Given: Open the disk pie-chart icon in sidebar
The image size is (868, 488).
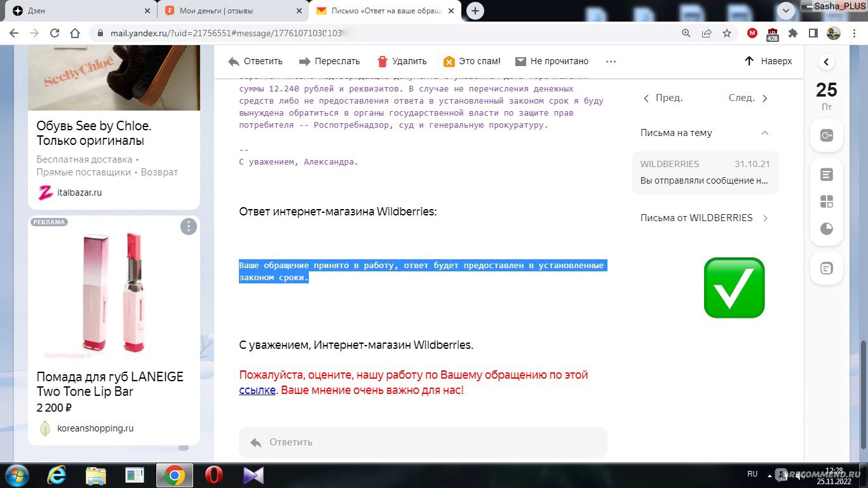Looking at the screenshot, I should (826, 229).
